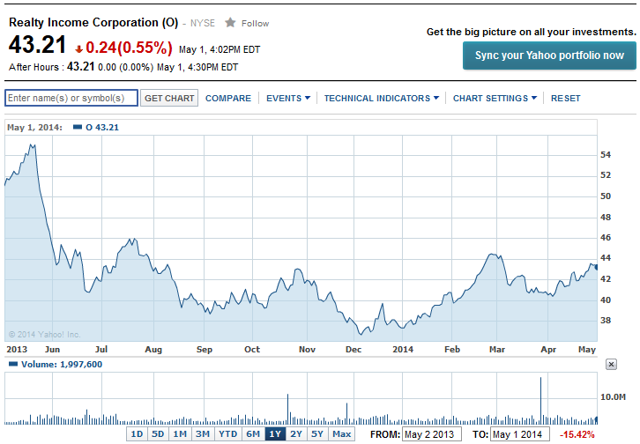The width and height of the screenshot is (640, 444).
Task: Click the 10.0M volume axis label
Action: 613,397
